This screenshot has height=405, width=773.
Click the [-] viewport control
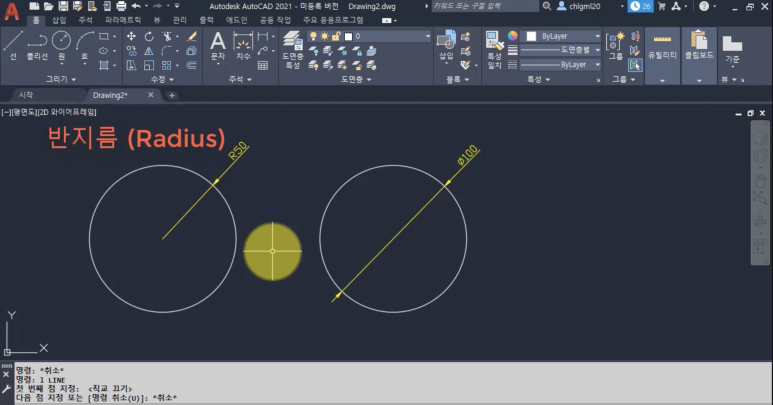(x=6, y=112)
